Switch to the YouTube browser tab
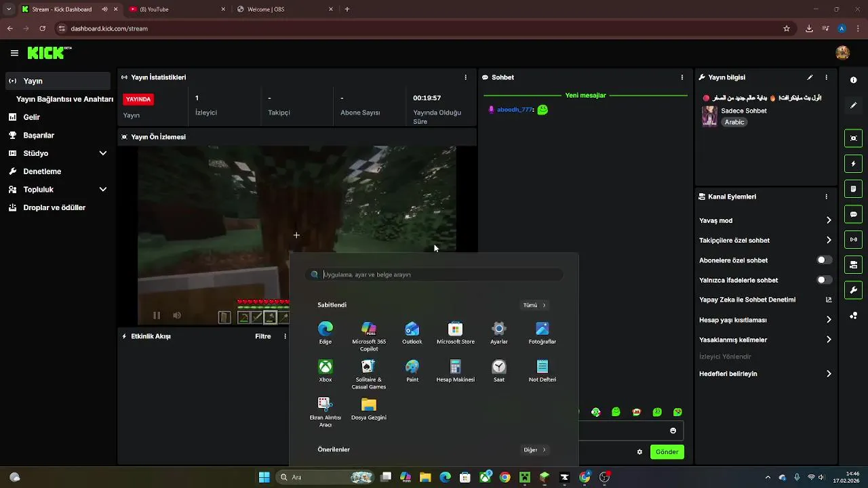The height and width of the screenshot is (488, 868). (x=177, y=9)
